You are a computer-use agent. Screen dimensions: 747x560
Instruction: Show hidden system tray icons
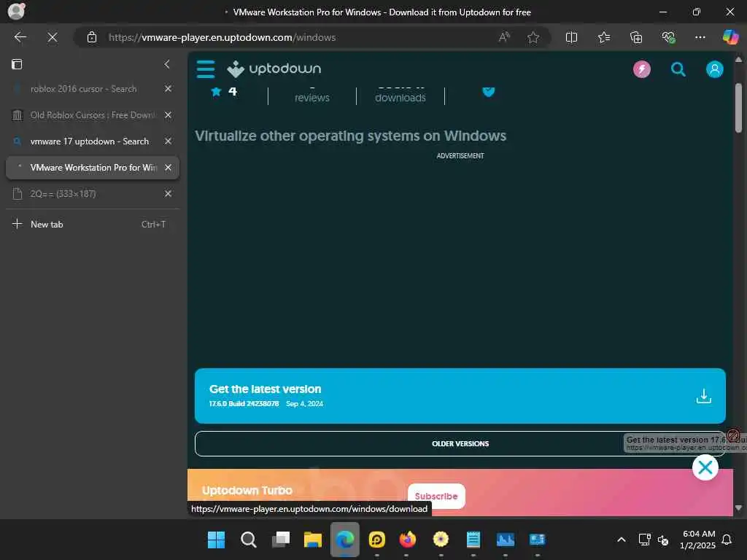point(622,540)
